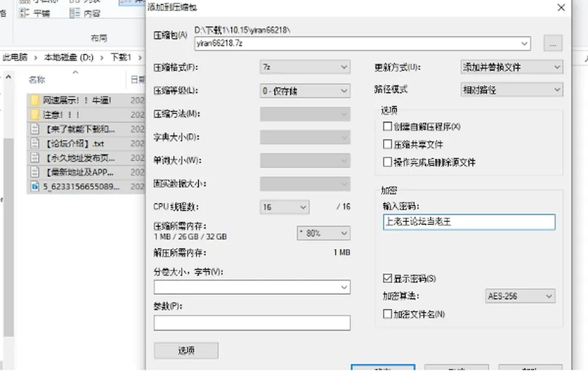
Task: Click 名称 column header in Explorer
Action: (37, 80)
